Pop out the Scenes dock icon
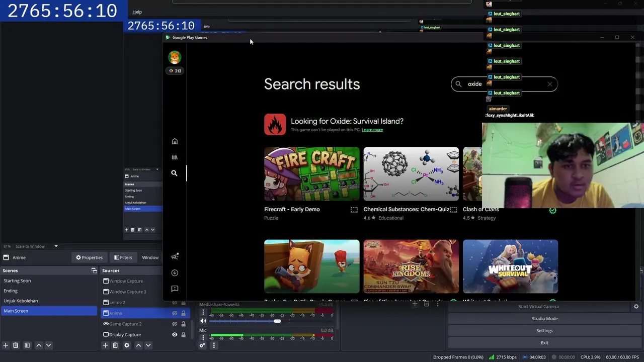This screenshot has height=362, width=644. [x=94, y=270]
